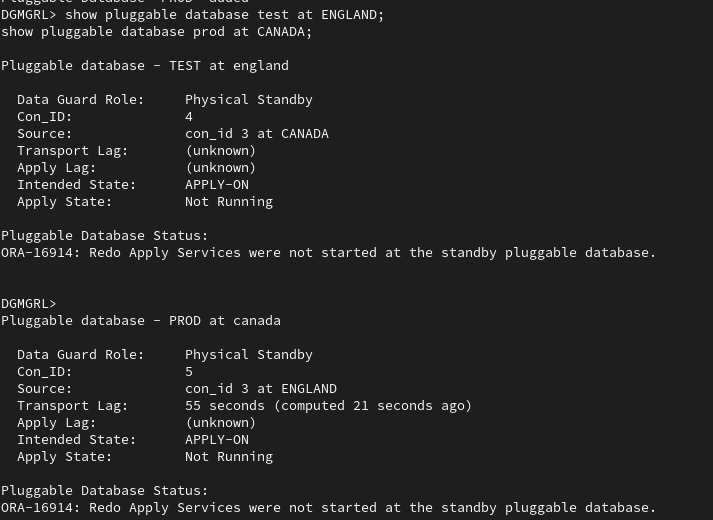Click 'Intended State:' label in PROD section
The image size is (713, 520).
(76, 439)
